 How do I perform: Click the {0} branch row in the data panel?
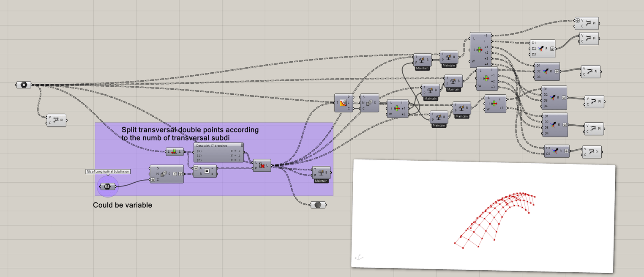(218, 151)
